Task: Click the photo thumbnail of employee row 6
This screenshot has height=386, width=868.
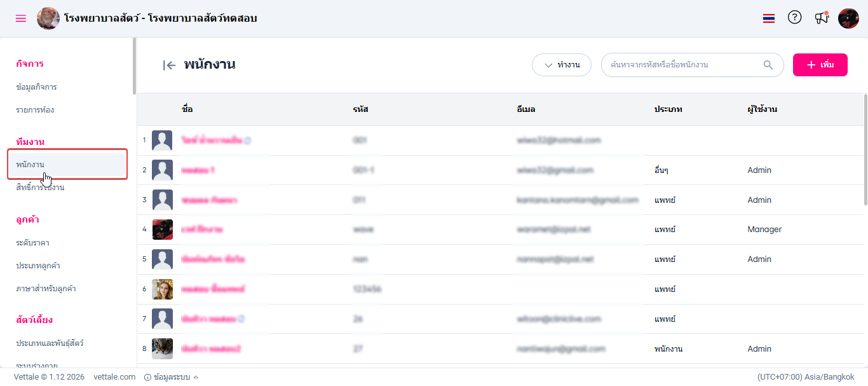Action: 162,289
